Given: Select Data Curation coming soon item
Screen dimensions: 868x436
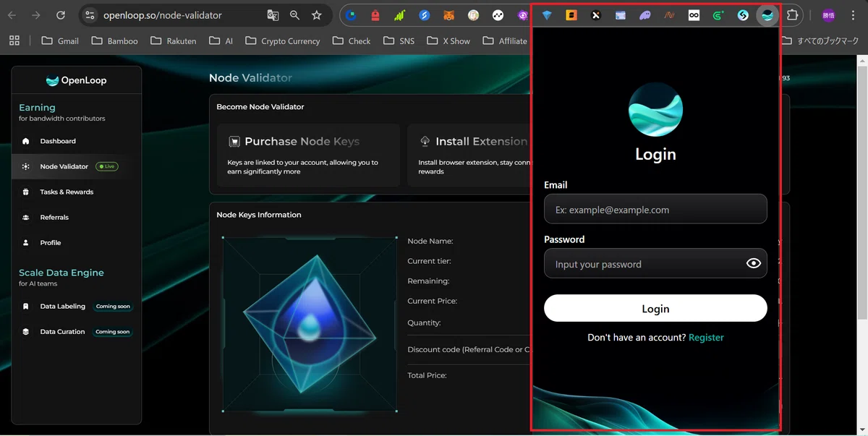Looking at the screenshot, I should point(77,331).
